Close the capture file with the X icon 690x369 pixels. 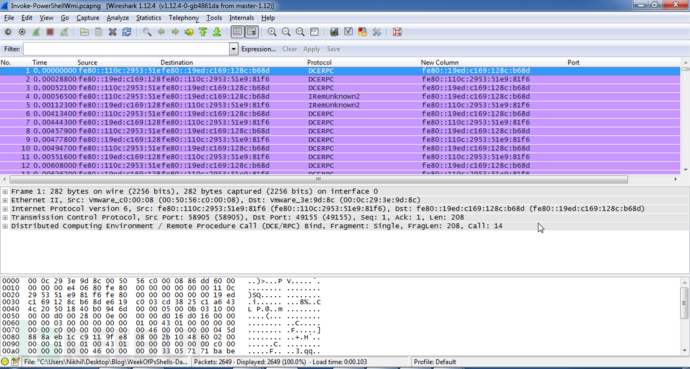click(113, 32)
